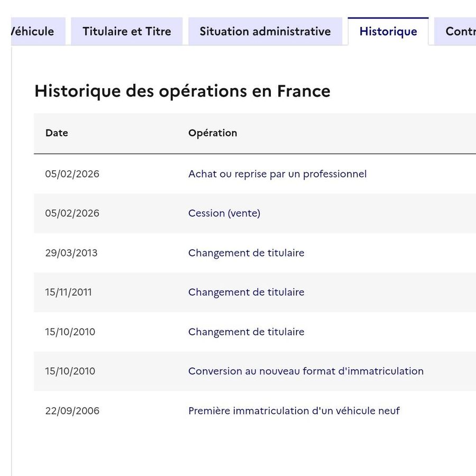This screenshot has width=476, height=476.
Task: Click the 22/09/2006 date cell
Action: coord(72,411)
